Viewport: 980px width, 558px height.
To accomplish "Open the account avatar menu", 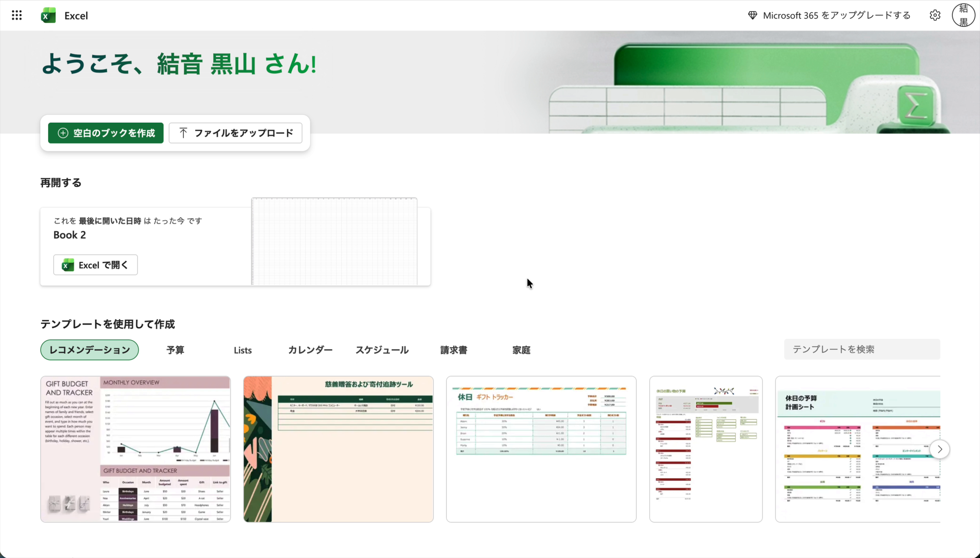I will pyautogui.click(x=962, y=15).
